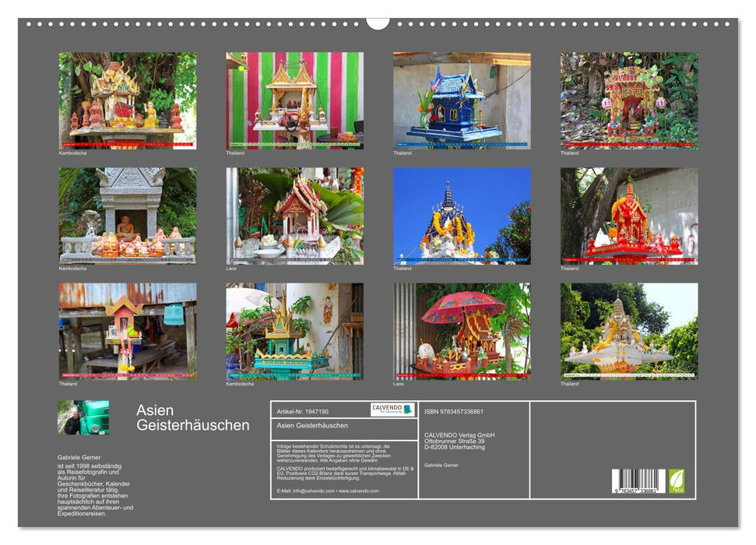This screenshot has height=545, width=756.
Task: Click the green eco leaf icon
Action: (x=677, y=480)
